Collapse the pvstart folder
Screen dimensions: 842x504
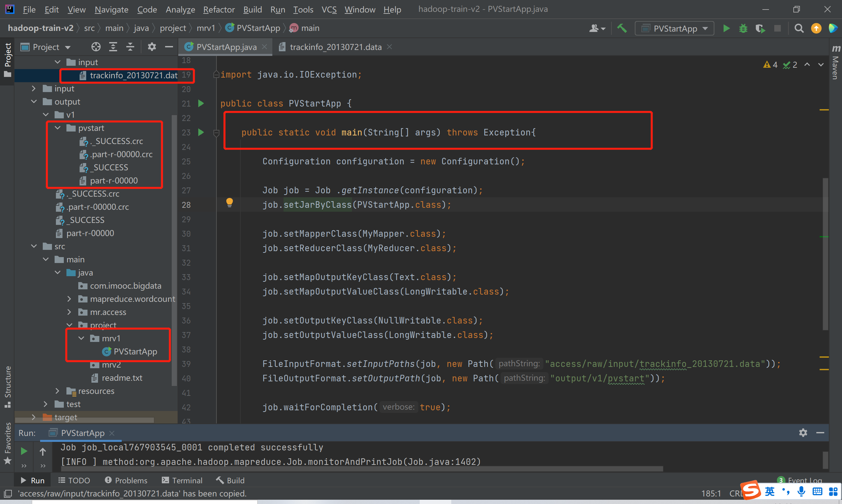(x=58, y=128)
